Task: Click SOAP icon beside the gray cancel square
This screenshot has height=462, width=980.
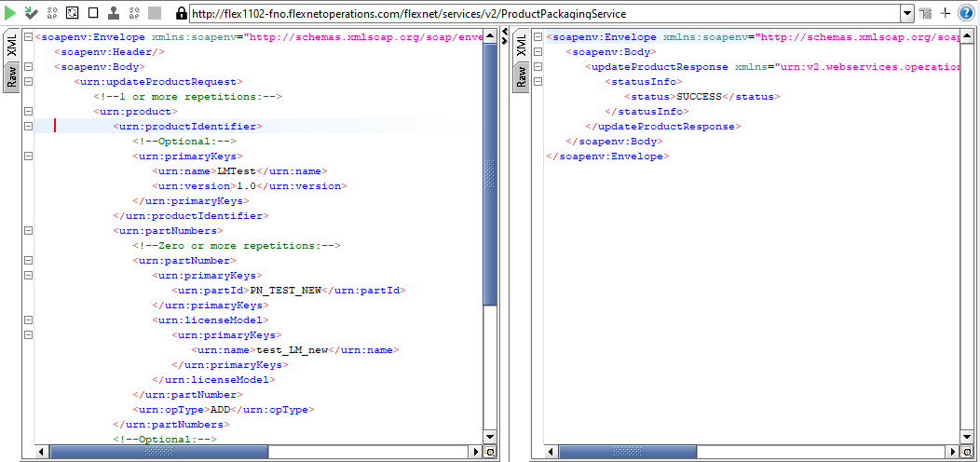Action: 134,12
